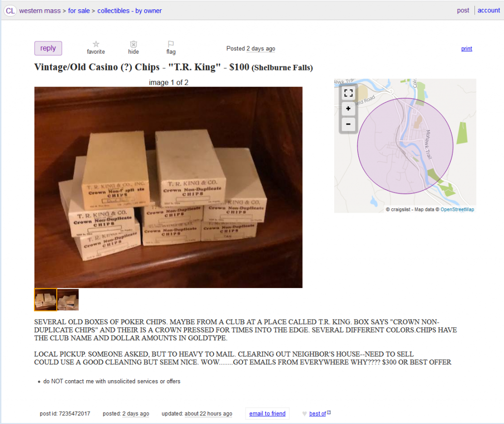Screen dimensions: 504x424
Task: Click the heart icon beside best of
Action: click(x=304, y=414)
